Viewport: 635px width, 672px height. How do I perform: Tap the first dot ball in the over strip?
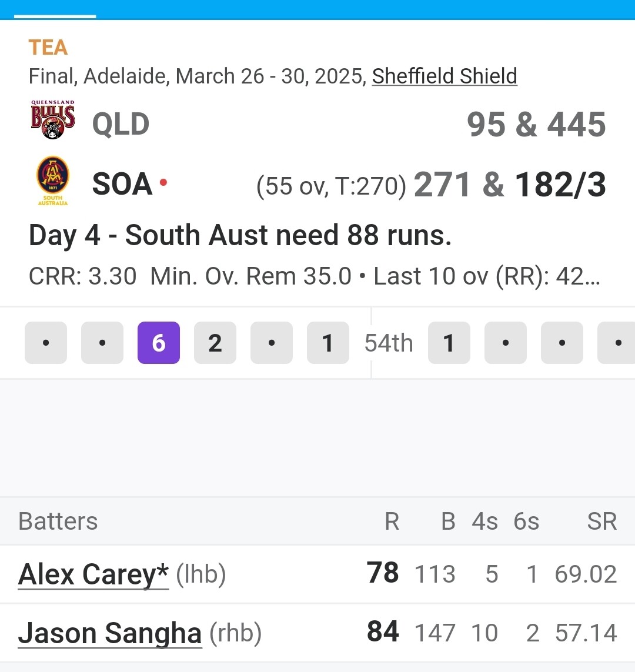46,343
